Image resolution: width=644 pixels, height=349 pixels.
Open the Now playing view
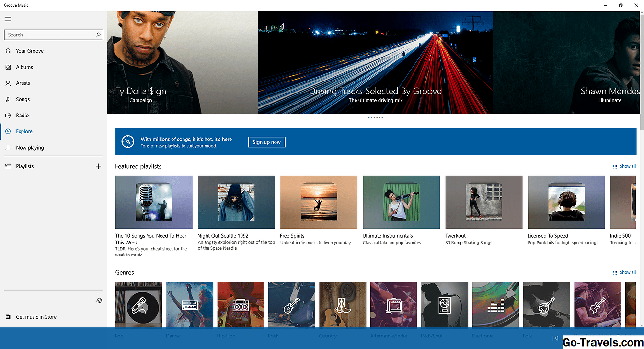[x=30, y=148]
